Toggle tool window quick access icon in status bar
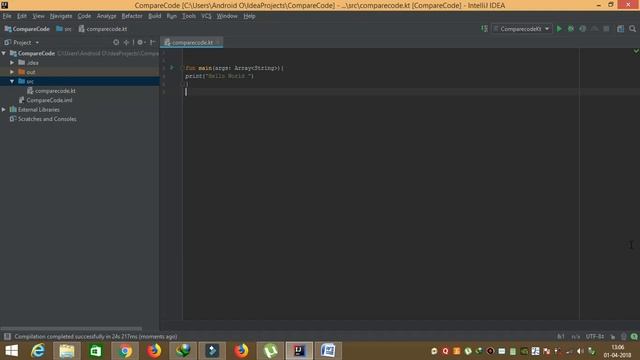Viewport: 640px width, 360px height. pyautogui.click(x=7, y=336)
